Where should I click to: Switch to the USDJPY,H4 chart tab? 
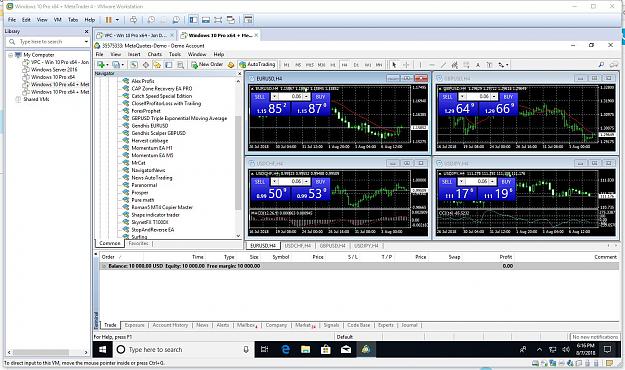click(367, 246)
